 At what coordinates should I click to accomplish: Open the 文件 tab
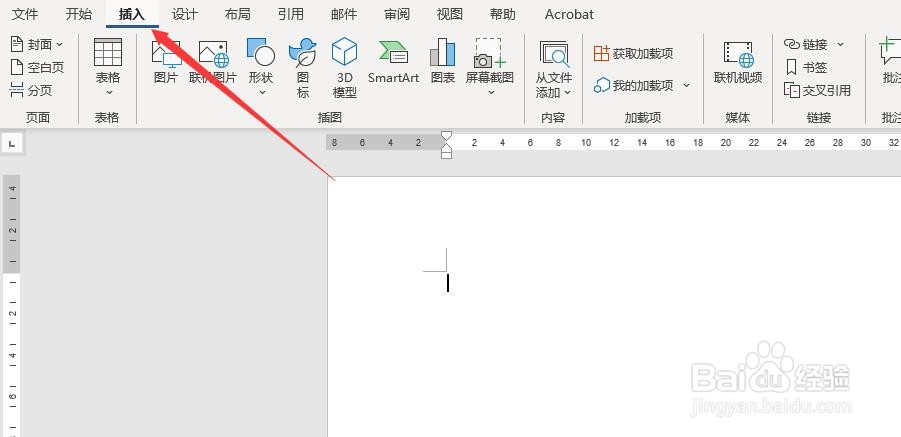pos(25,14)
